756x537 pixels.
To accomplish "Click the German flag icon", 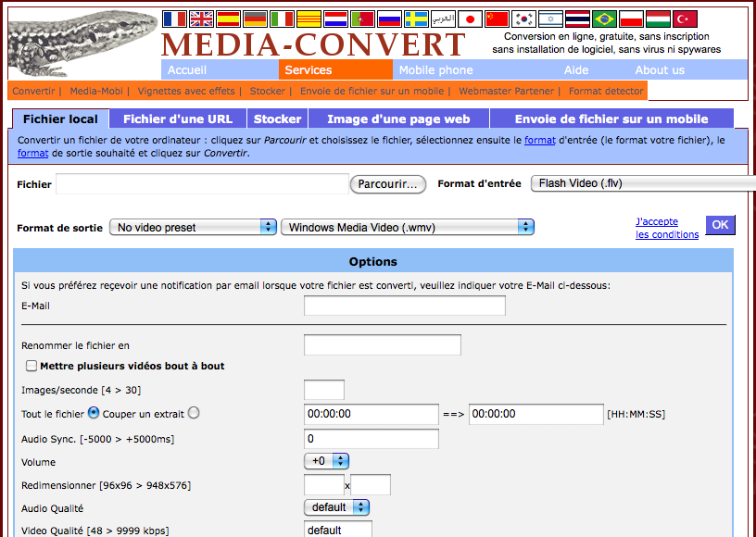I will pyautogui.click(x=256, y=19).
